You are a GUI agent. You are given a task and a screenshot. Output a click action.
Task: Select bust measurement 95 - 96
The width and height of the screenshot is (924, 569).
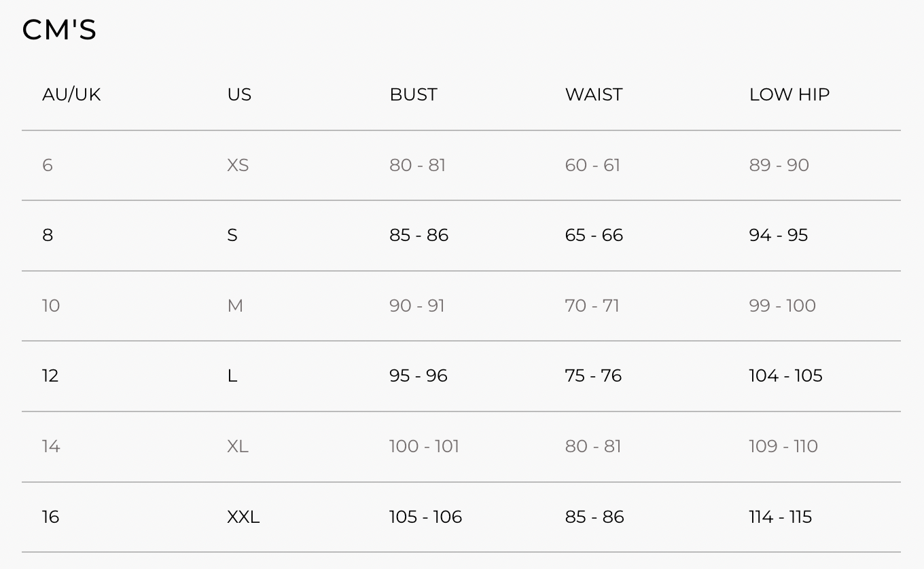tap(418, 375)
